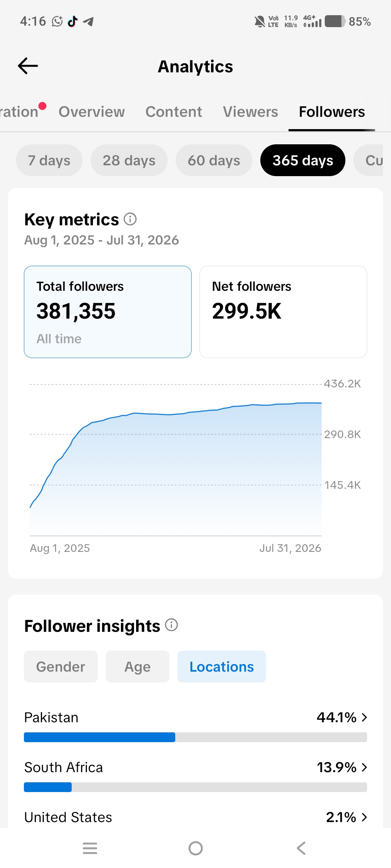The width and height of the screenshot is (391, 868).
Task: Show follower insights by Gender
Action: point(61,667)
